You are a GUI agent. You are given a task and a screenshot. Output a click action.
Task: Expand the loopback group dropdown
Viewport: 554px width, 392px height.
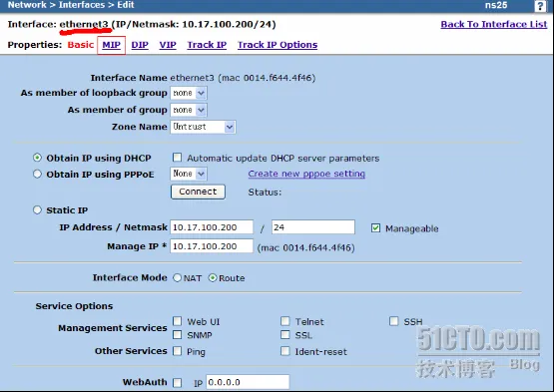189,93
